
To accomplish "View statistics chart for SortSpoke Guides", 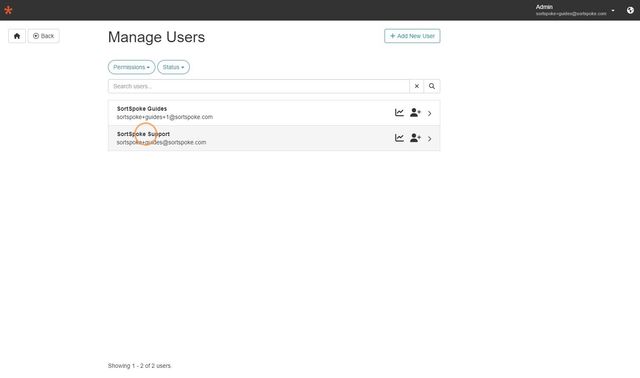I will [x=399, y=113].
